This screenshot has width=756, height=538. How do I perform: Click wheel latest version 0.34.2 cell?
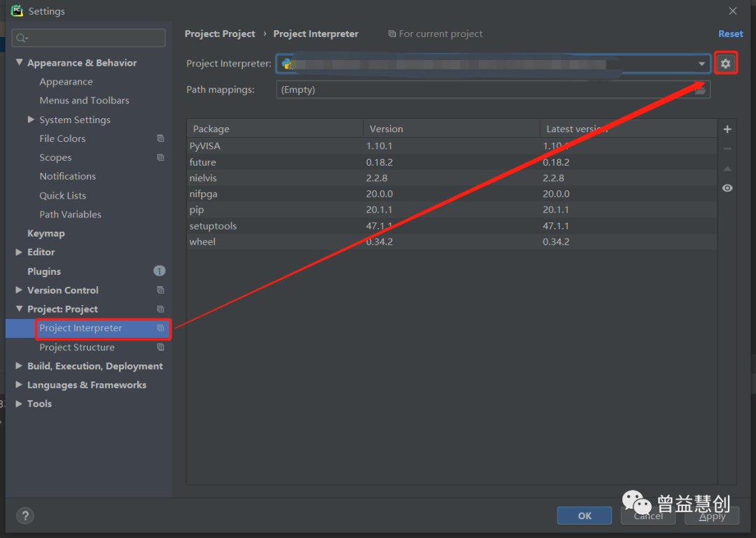[556, 241]
